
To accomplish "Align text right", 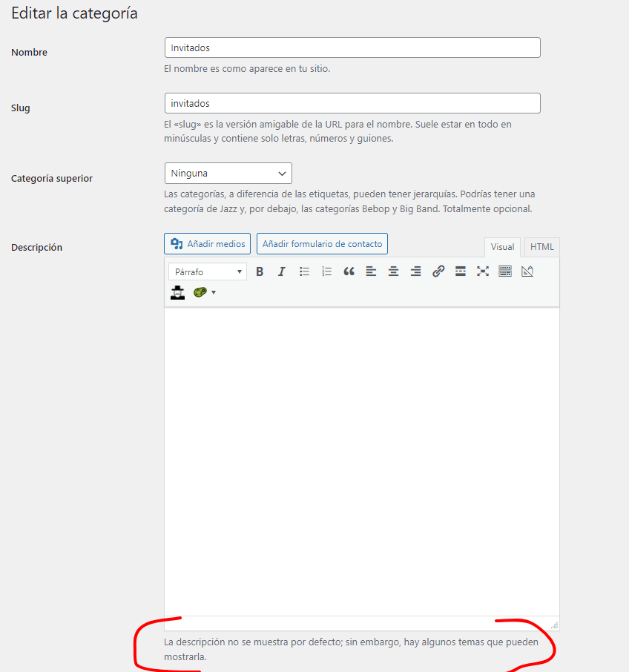I will (x=415, y=271).
